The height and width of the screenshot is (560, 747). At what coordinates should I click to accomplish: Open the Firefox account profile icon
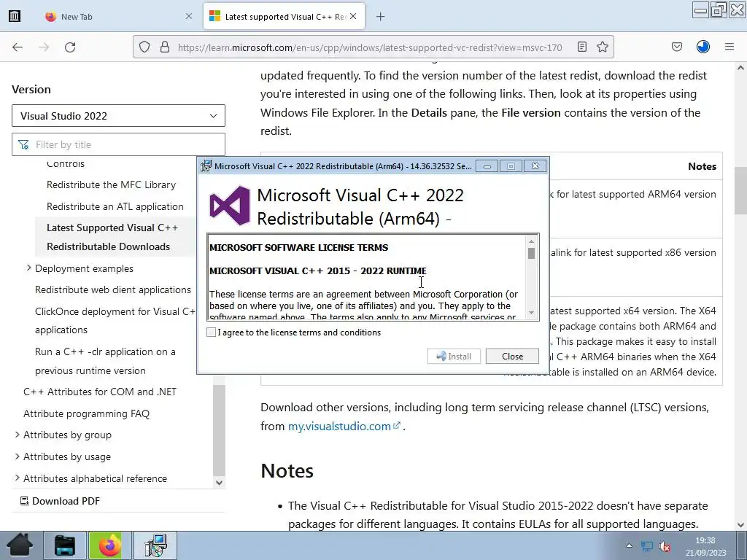coord(703,47)
